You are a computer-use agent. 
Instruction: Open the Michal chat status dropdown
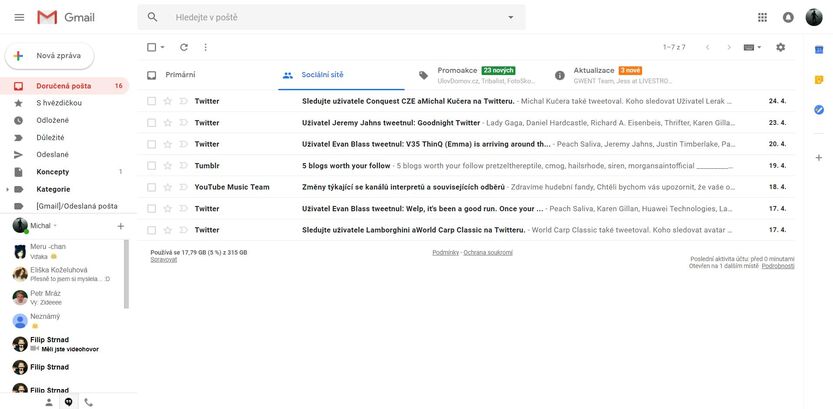click(x=55, y=226)
